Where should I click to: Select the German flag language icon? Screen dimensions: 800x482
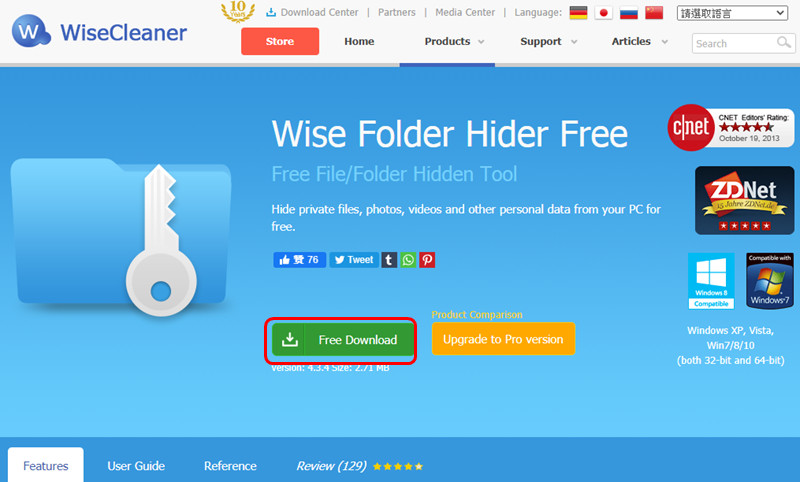coord(578,13)
